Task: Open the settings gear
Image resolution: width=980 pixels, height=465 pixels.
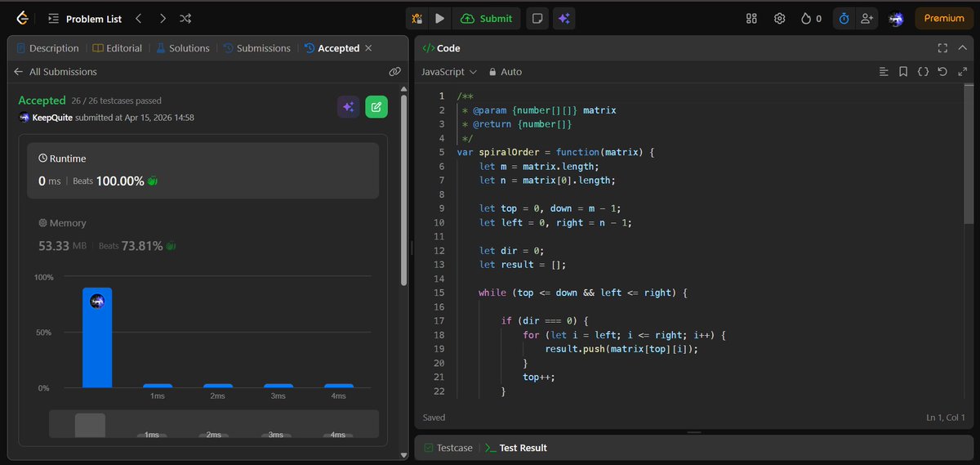Action: [x=780, y=18]
